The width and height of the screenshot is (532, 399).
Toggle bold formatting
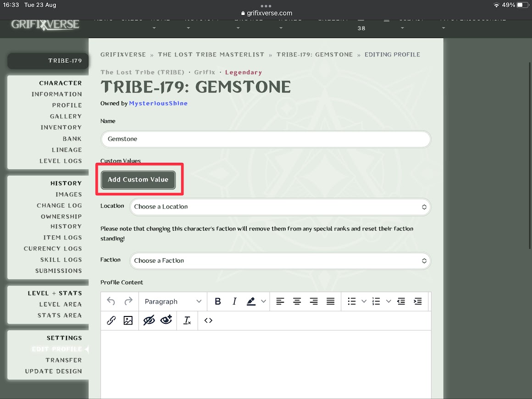(x=218, y=301)
